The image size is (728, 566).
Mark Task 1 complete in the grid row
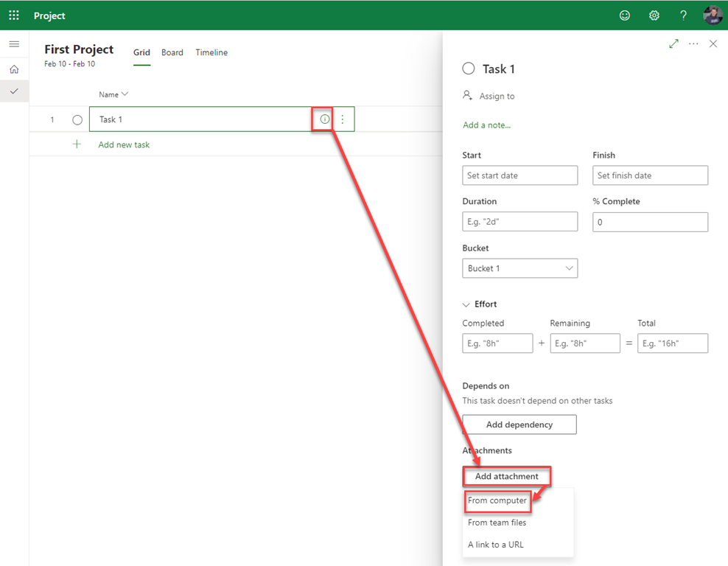coord(77,120)
